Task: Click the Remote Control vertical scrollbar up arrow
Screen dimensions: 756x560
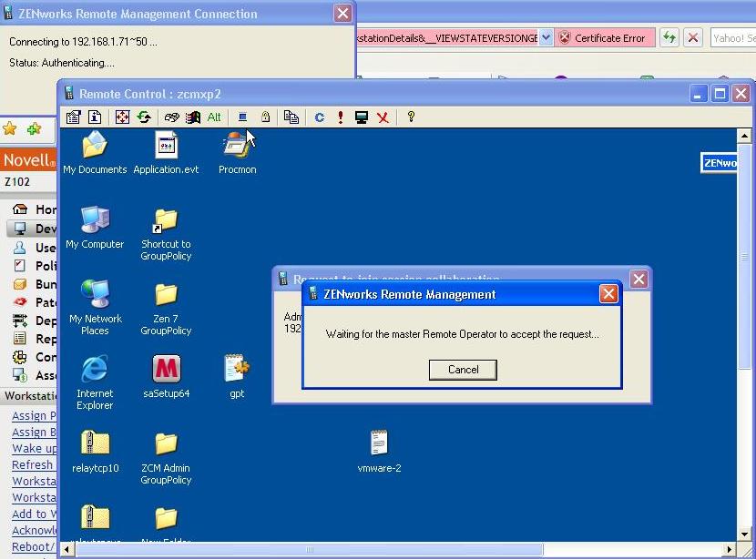Action: coord(744,136)
